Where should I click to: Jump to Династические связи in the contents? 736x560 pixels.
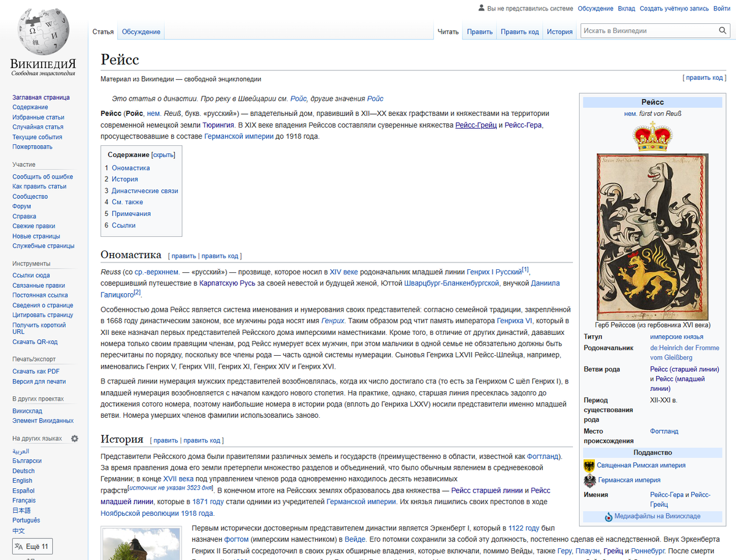point(145,191)
